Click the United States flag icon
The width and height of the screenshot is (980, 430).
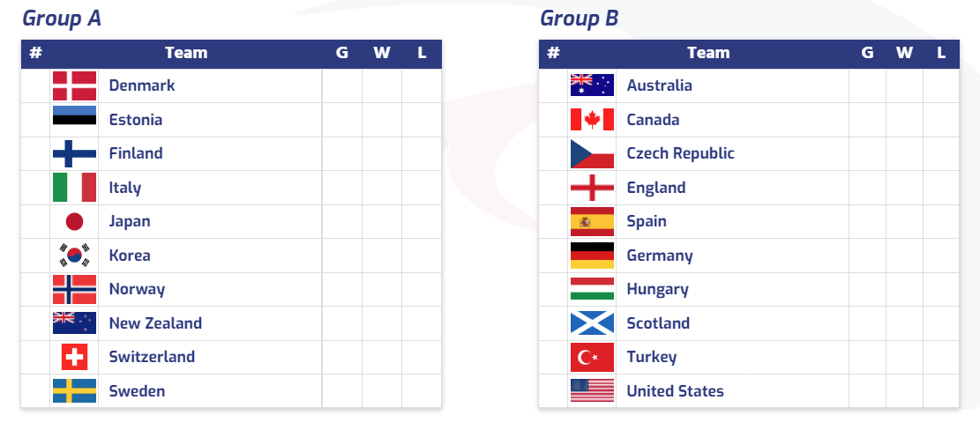click(592, 390)
